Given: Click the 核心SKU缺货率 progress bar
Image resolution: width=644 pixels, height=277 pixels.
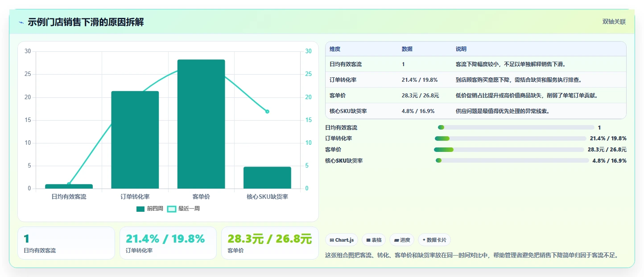Looking at the screenshot, I should (x=512, y=160).
